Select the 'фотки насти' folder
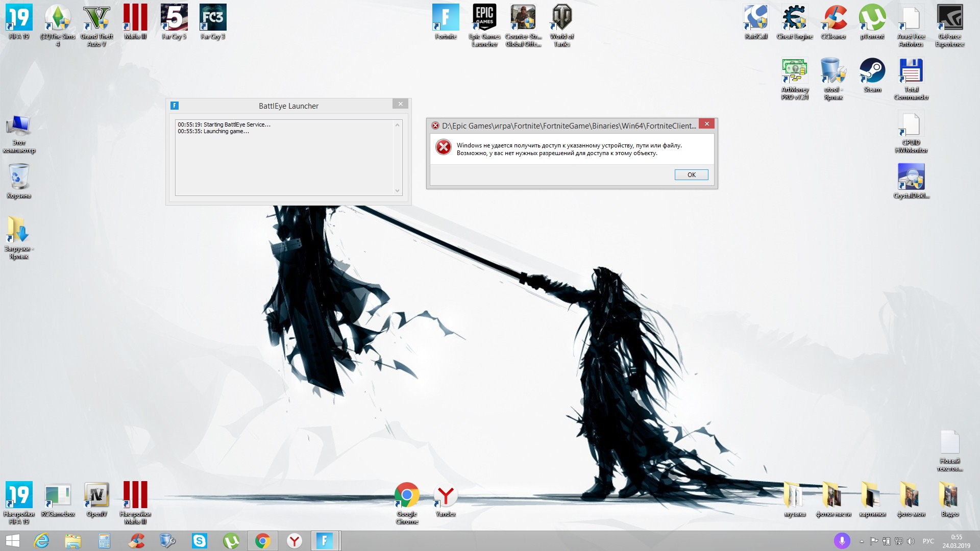 pos(834,499)
